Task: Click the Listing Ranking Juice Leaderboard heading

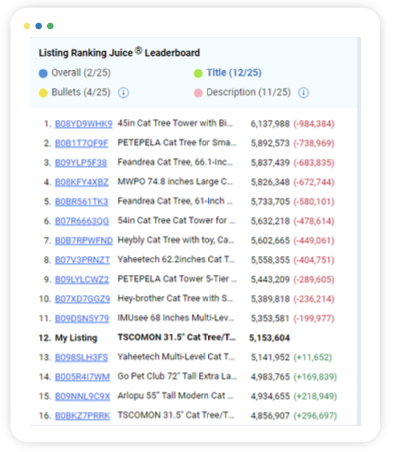Action: [x=119, y=53]
